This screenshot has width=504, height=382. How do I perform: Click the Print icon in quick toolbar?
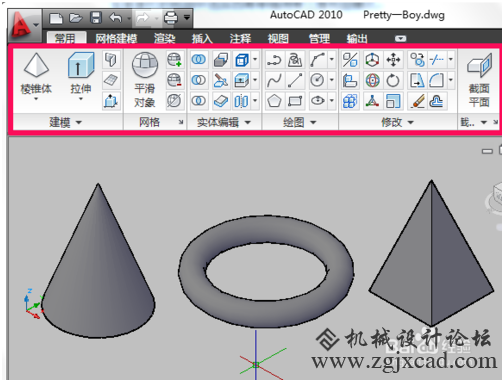pos(171,18)
